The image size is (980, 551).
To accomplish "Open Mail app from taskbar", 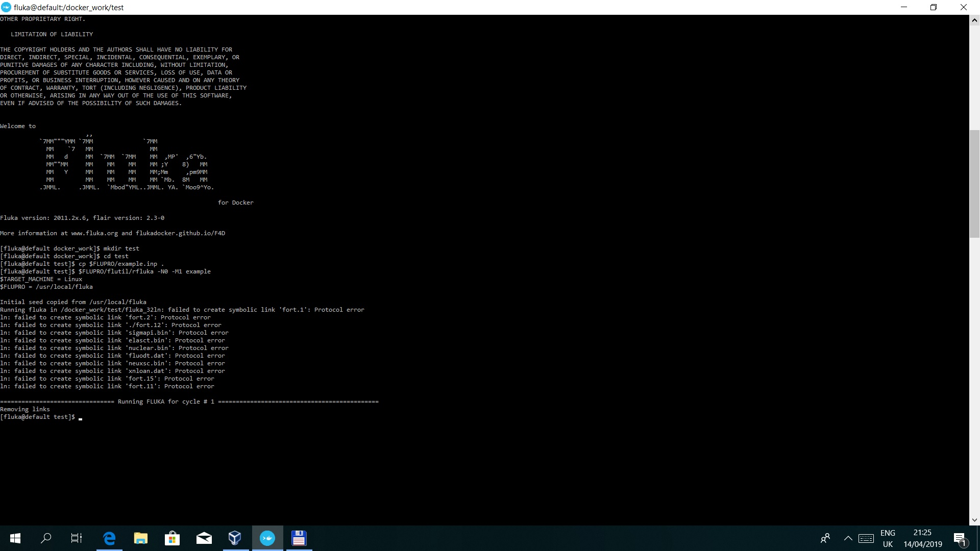I will pyautogui.click(x=204, y=538).
